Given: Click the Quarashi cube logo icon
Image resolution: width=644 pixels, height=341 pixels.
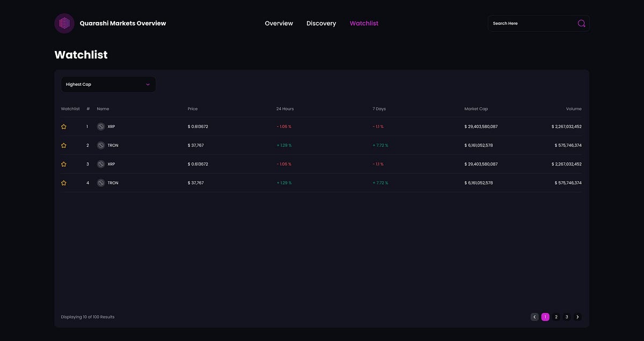Looking at the screenshot, I should (64, 23).
